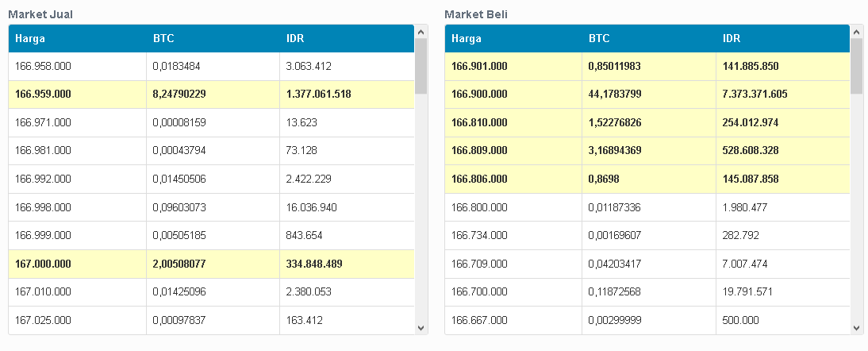This screenshot has height=351, width=868.
Task: Click Harga header in Market Beli
Action: tap(466, 38)
